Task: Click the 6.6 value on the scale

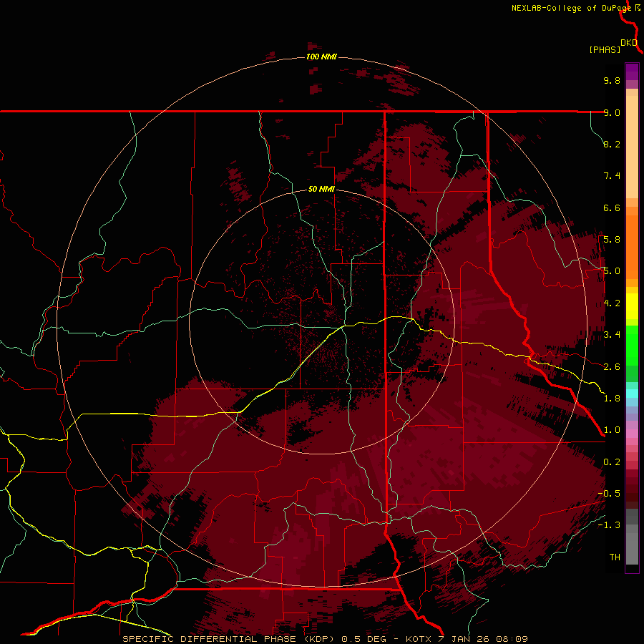Action: [x=612, y=208]
